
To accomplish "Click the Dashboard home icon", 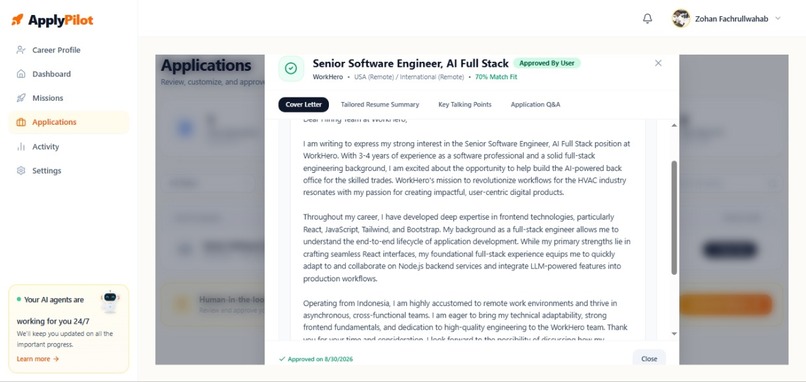I will (21, 74).
